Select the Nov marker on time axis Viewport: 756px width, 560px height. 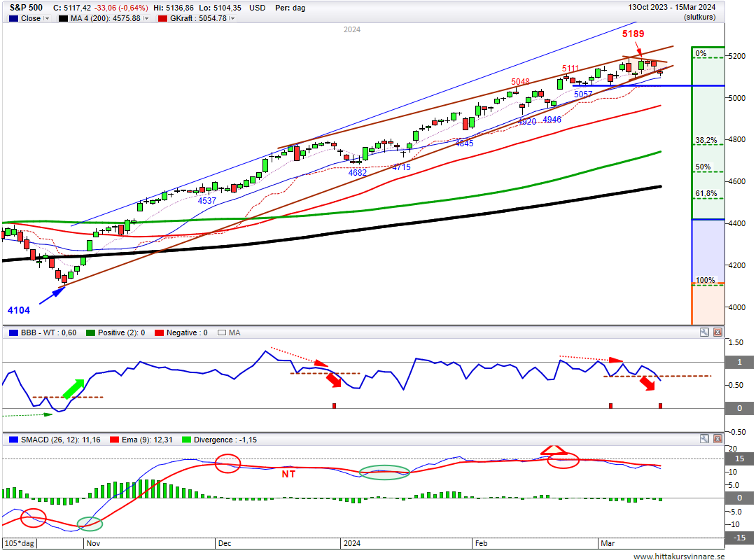coord(94,543)
